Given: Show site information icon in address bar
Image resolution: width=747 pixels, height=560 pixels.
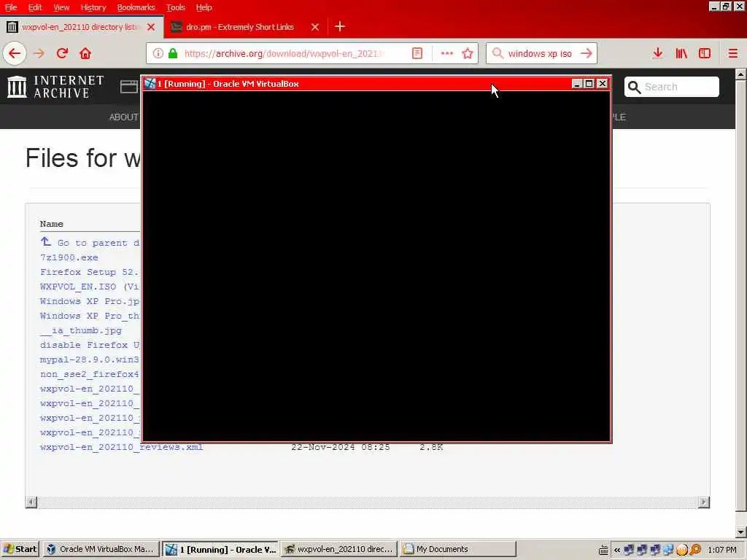Looking at the screenshot, I should tap(158, 53).
